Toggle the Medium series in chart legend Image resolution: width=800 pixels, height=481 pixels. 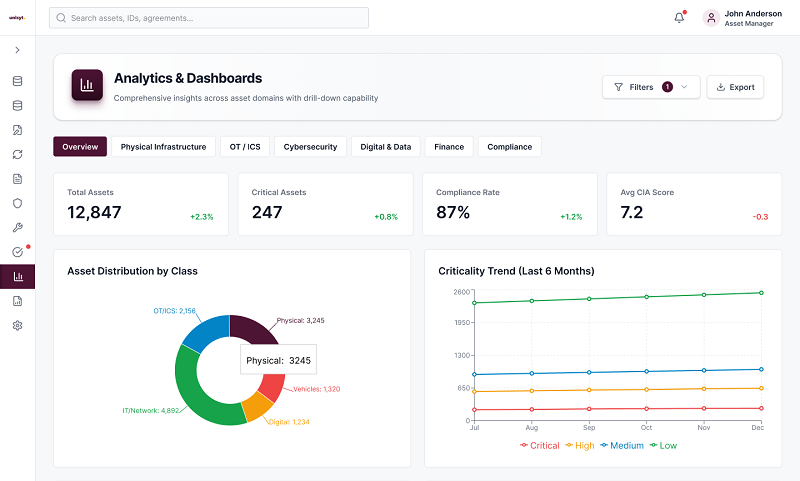coord(622,446)
